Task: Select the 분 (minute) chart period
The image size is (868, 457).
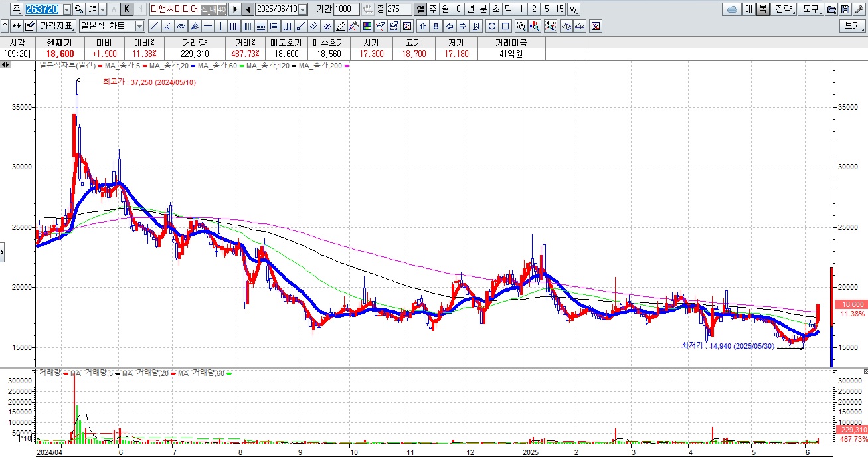Action: [x=483, y=9]
